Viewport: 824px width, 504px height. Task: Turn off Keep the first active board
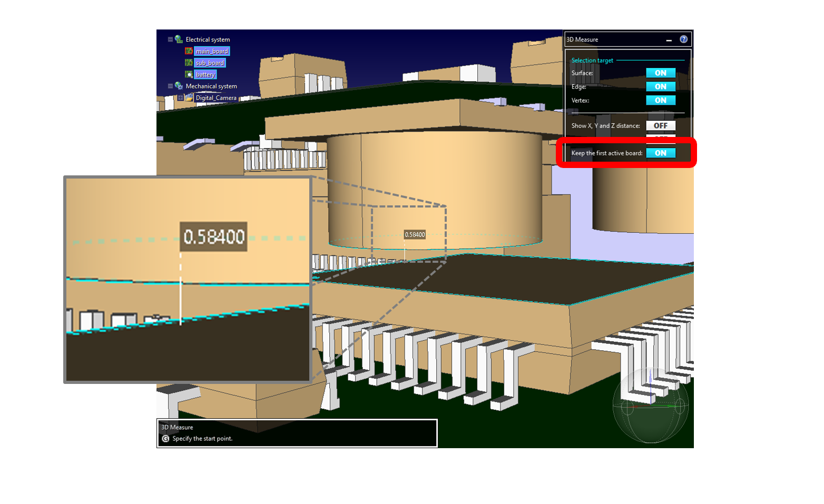tap(660, 153)
